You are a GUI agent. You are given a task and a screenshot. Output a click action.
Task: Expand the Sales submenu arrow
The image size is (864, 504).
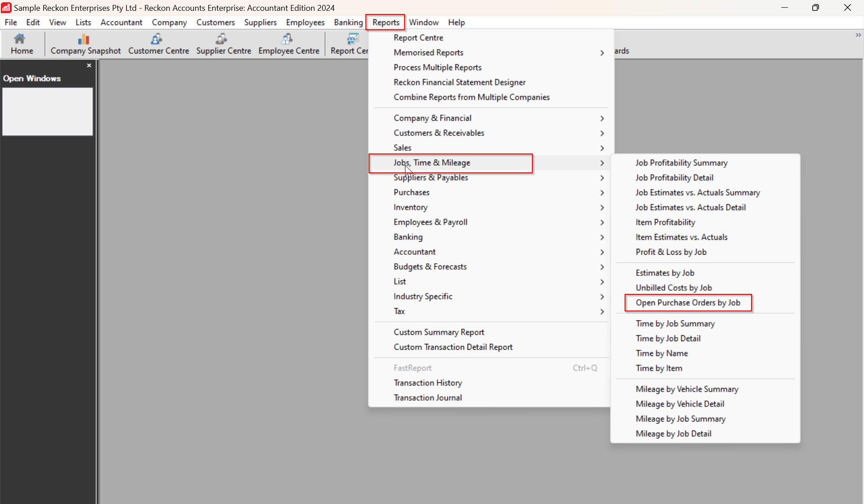602,148
